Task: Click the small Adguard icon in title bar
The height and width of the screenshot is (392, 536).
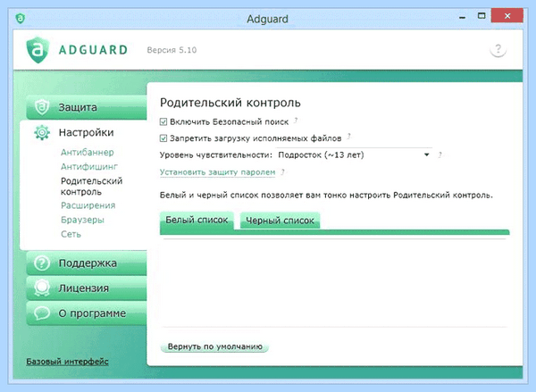Action: (21, 18)
